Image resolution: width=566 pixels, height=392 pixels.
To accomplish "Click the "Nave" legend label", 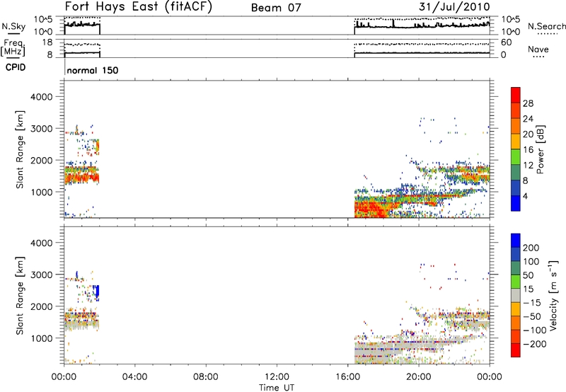I will tap(538, 50).
